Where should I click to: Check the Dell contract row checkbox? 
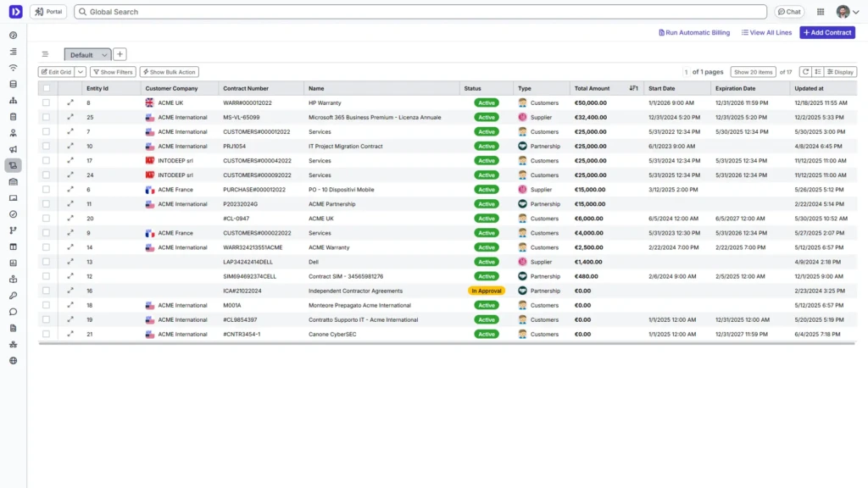coord(47,262)
